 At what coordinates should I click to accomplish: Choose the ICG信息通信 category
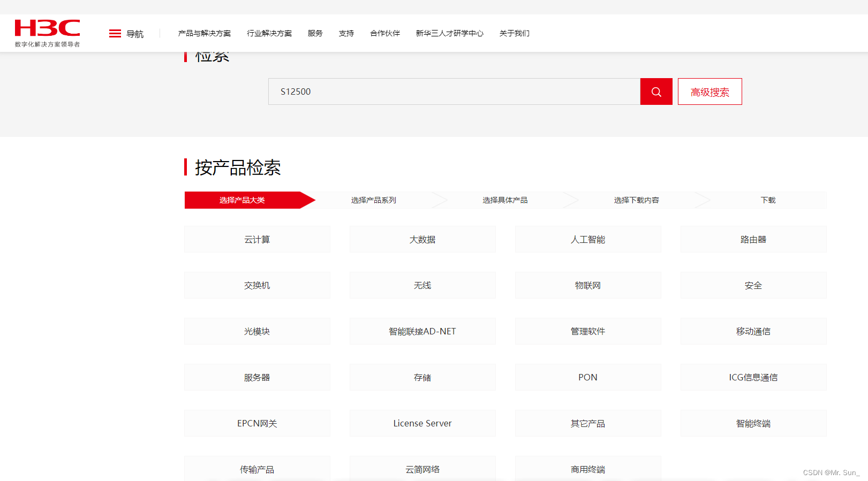tap(753, 377)
